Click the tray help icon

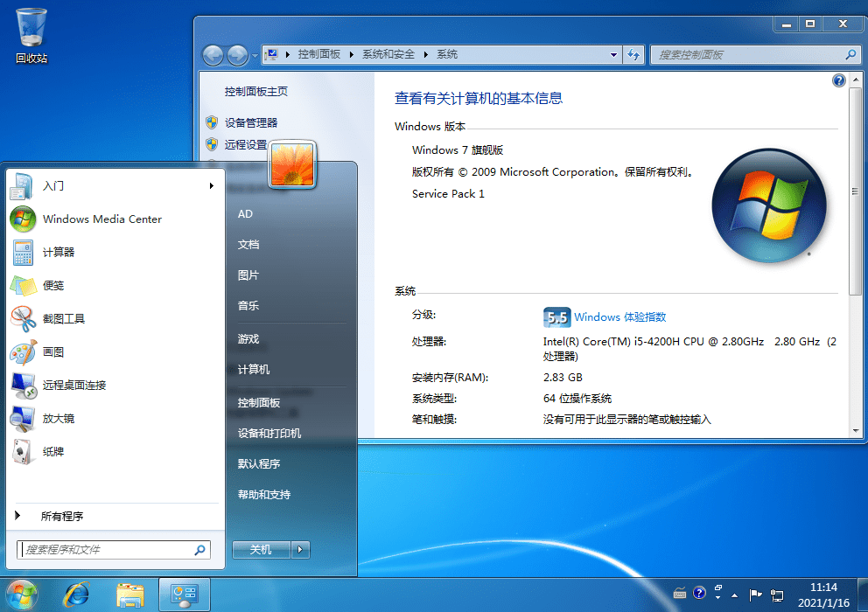699,593
